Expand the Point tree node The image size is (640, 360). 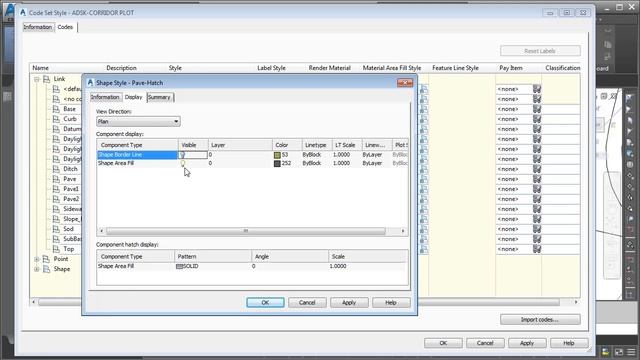(37, 259)
